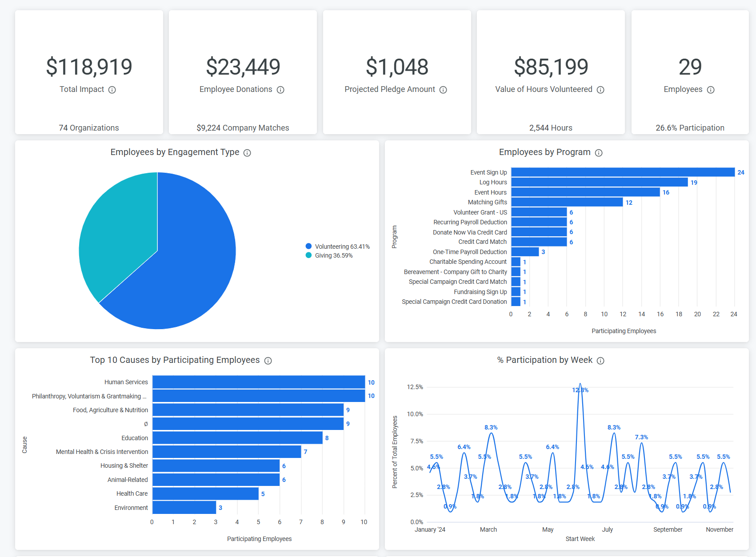Open info icon for % Participation by Week
756x557 pixels.
tap(600, 361)
